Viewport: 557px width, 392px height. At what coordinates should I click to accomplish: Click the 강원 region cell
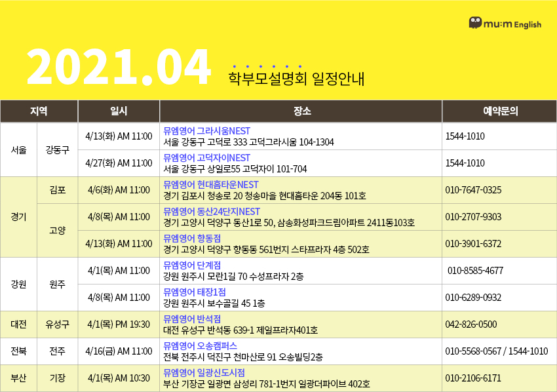click(18, 284)
